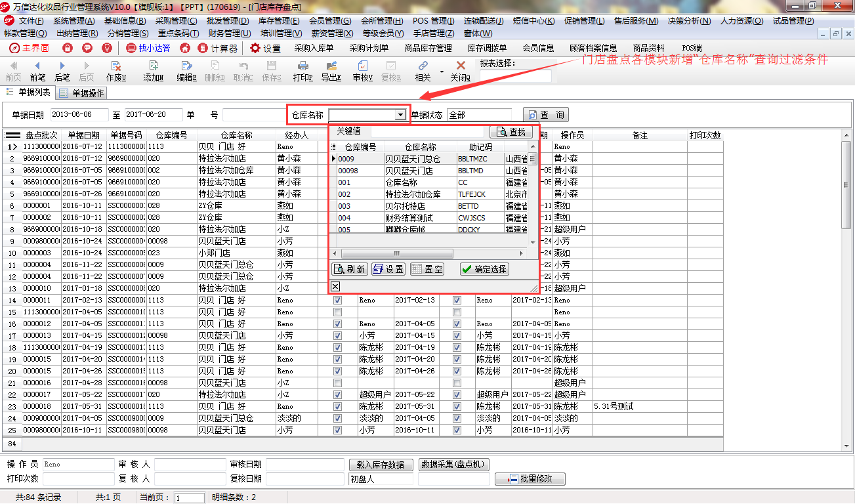Click the grid column chooser icon in main table
This screenshot has width=855, height=504.
12,135
